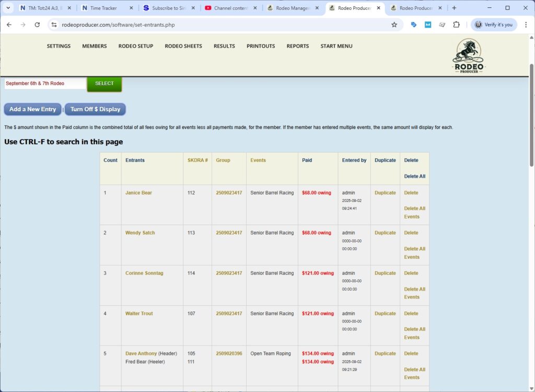Duplicate the Janice Bear entry
Viewport: 535px width, 392px height.
(x=385, y=192)
